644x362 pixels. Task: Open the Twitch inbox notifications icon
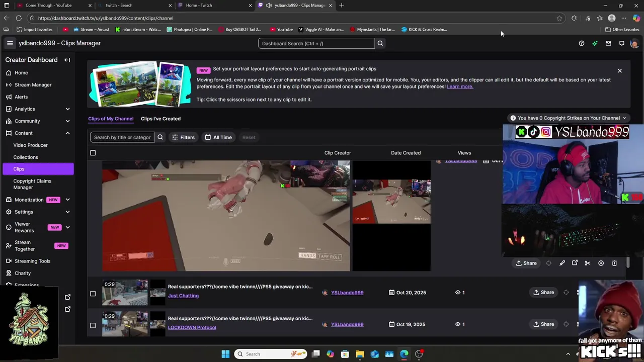pos(608,43)
